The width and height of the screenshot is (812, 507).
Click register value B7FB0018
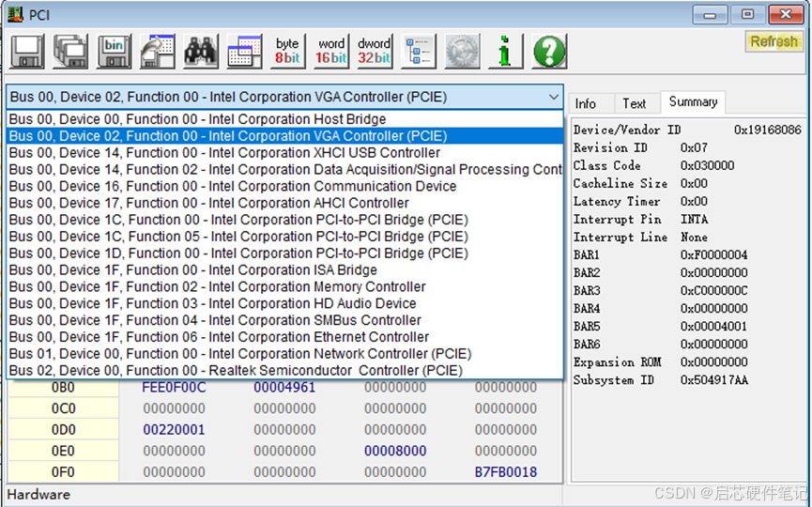tap(506, 472)
